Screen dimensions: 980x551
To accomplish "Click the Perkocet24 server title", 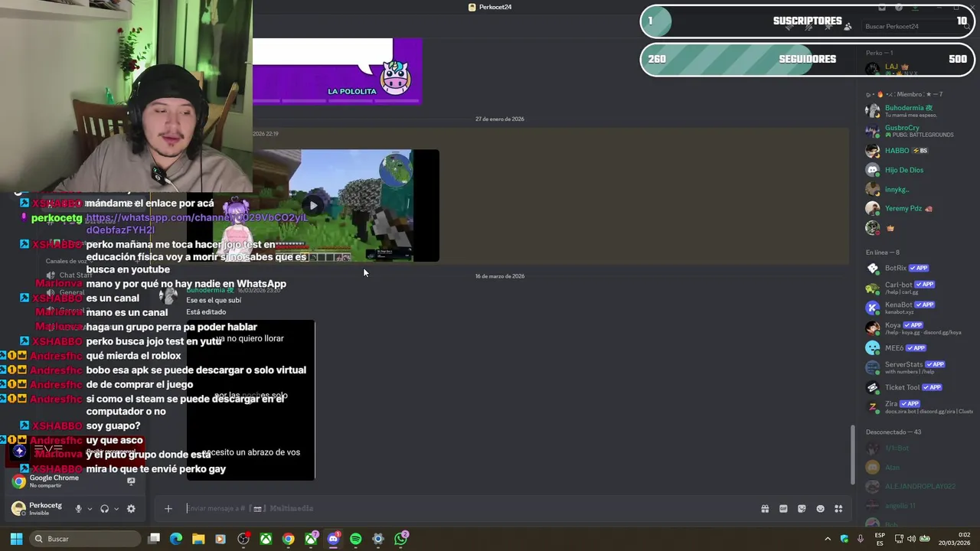I will [495, 7].
